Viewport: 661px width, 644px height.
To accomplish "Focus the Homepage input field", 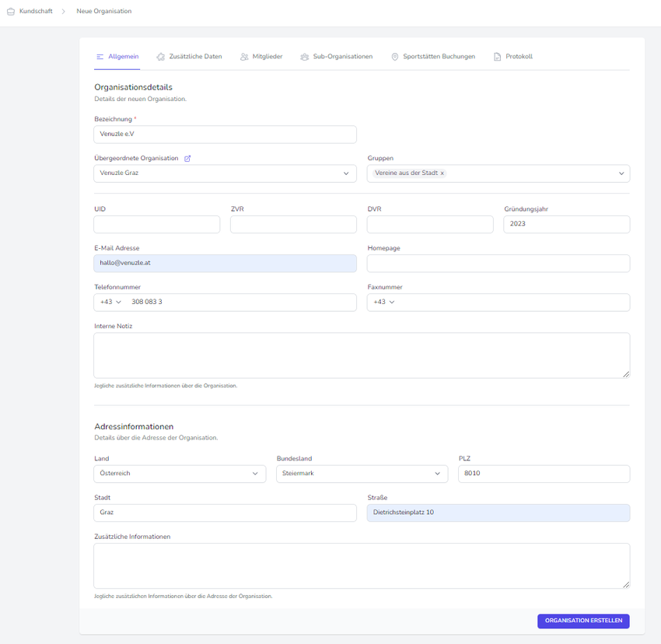I will click(x=498, y=263).
